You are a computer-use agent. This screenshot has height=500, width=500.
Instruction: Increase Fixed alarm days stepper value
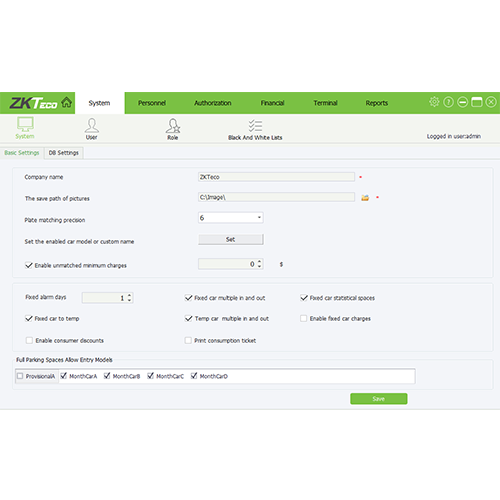pyautogui.click(x=130, y=295)
